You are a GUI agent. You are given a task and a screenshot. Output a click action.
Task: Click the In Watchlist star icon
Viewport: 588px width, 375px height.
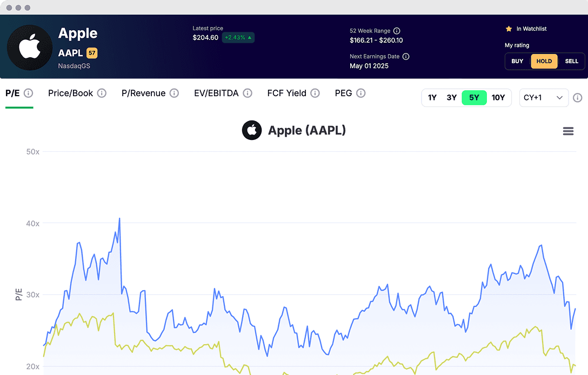(x=509, y=29)
